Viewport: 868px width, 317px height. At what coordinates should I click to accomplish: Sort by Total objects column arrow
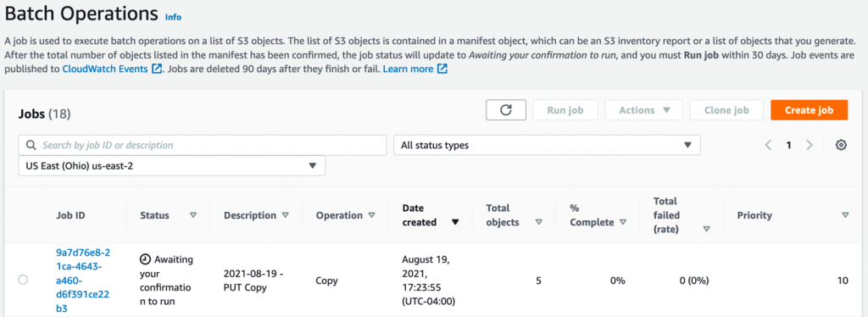[538, 222]
